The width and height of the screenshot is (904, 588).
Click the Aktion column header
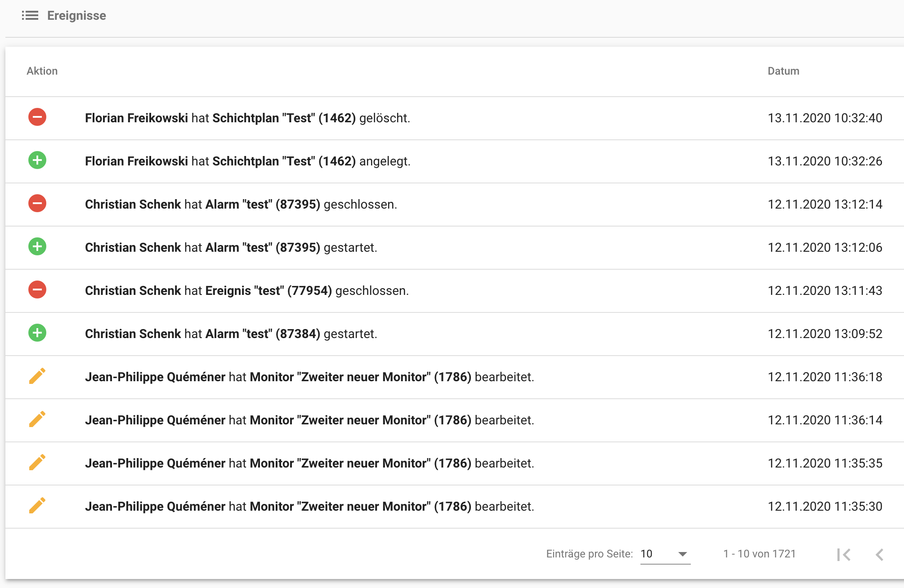point(42,71)
